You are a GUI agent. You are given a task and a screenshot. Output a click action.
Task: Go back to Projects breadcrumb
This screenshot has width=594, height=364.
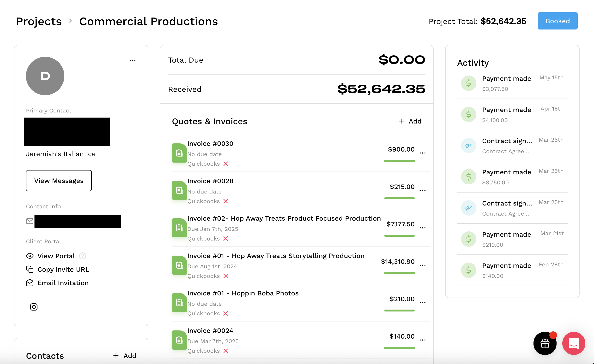pyautogui.click(x=39, y=21)
